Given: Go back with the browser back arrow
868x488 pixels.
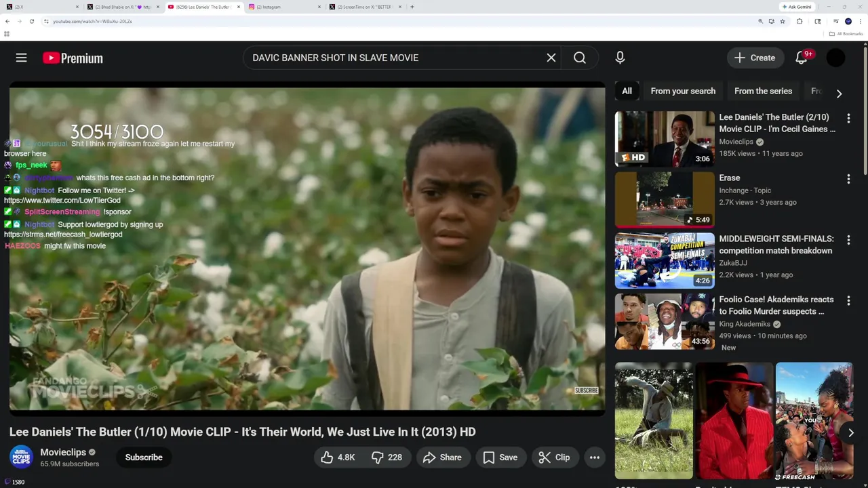Looking at the screenshot, I should pos(7,21).
